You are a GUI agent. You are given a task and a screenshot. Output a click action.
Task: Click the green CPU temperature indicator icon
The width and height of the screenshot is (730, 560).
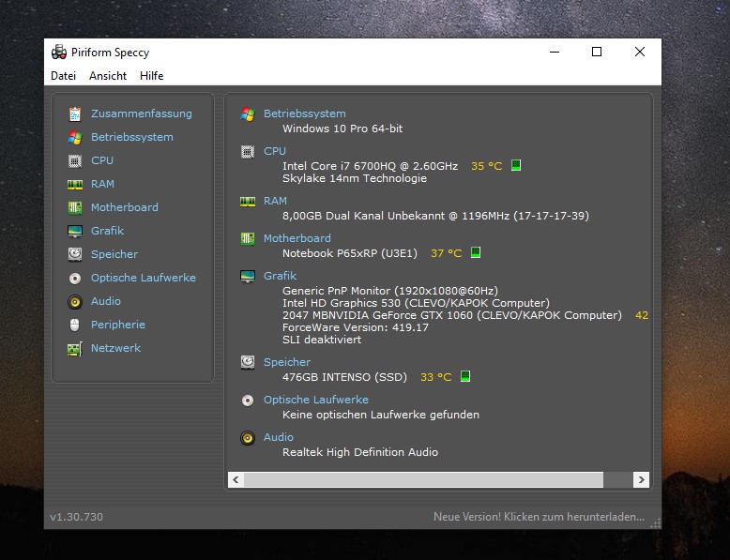[516, 165]
